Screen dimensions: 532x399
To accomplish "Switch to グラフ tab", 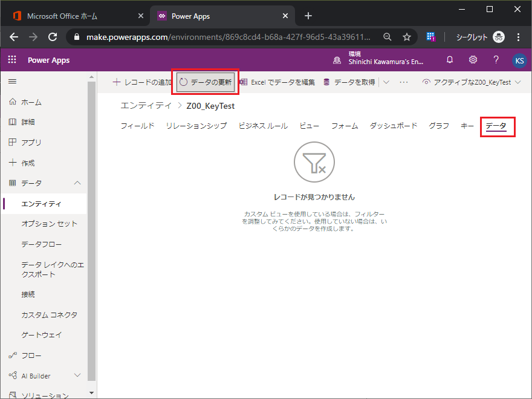I will (439, 126).
